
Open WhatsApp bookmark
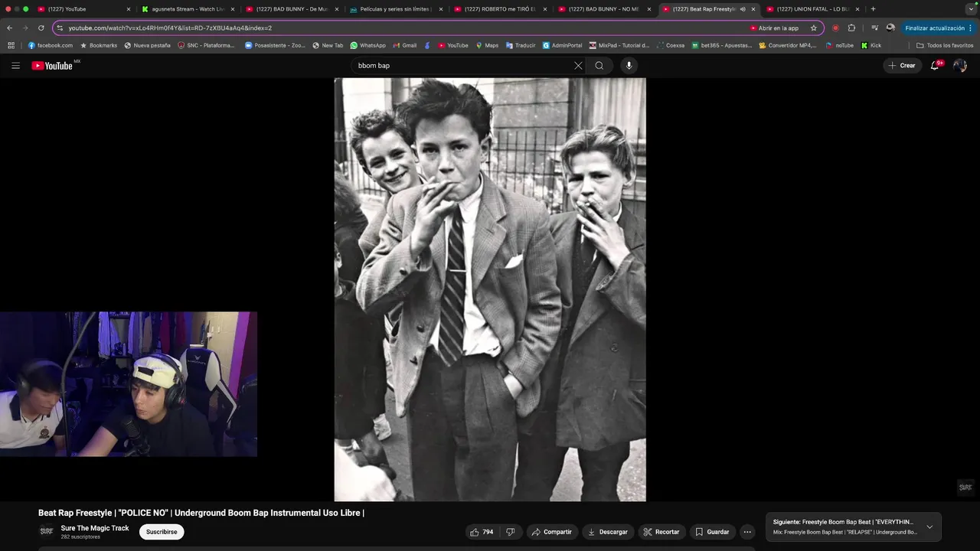pos(367,45)
